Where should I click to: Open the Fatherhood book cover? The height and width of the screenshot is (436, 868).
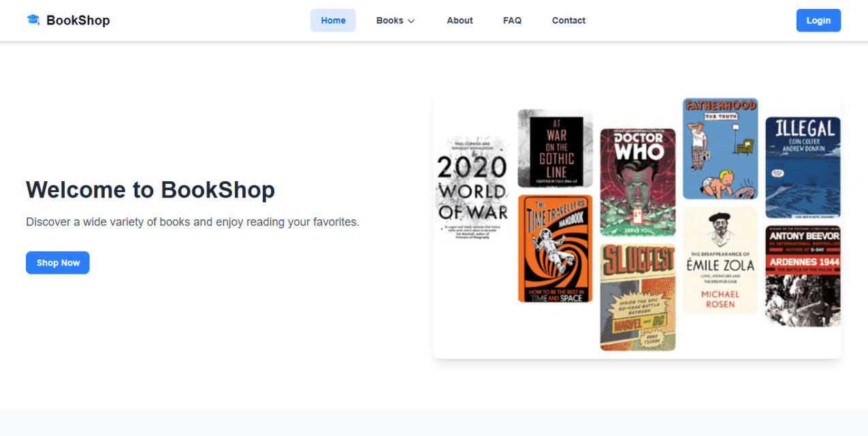click(x=720, y=149)
